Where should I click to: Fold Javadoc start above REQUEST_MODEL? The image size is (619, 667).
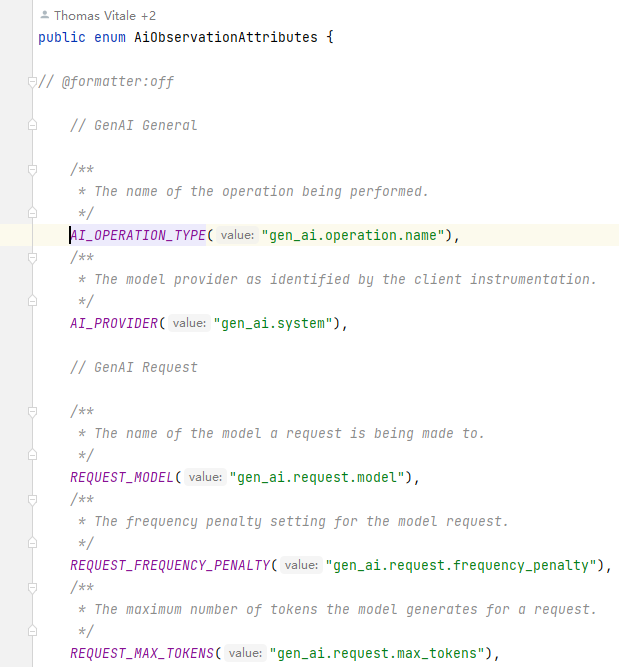coord(32,411)
